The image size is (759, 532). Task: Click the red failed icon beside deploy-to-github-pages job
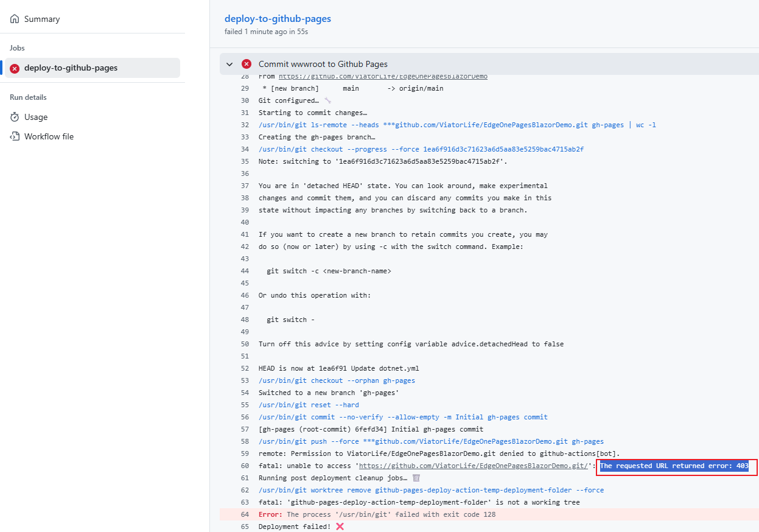(15, 68)
